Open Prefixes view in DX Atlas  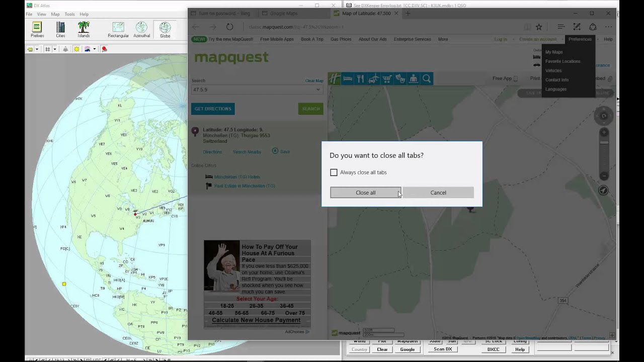37,30
